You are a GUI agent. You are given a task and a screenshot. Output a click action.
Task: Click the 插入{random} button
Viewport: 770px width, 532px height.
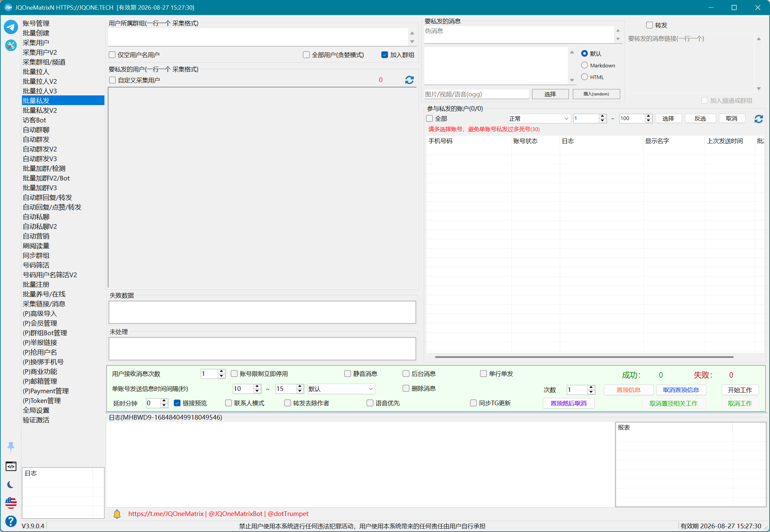click(x=596, y=94)
